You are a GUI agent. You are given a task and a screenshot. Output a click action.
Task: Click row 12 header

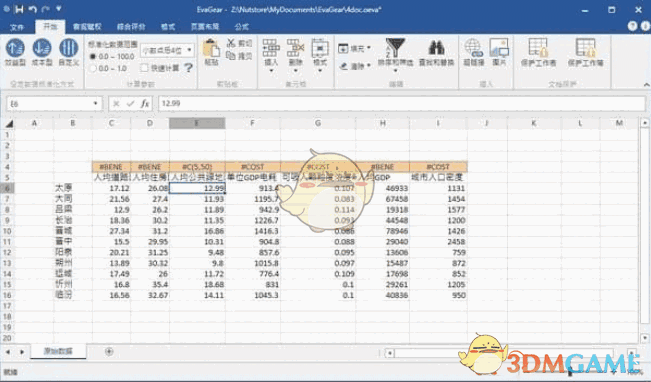pos(7,252)
